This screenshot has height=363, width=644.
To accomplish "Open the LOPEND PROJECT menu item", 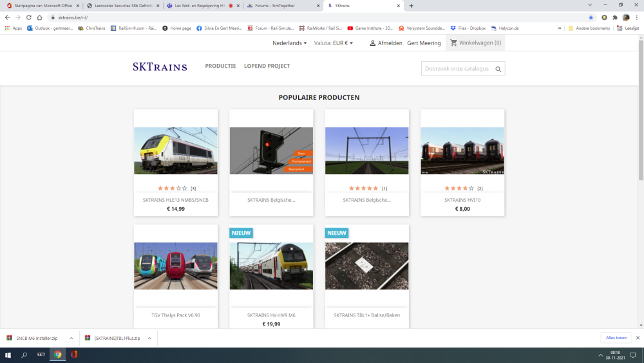I will [267, 66].
